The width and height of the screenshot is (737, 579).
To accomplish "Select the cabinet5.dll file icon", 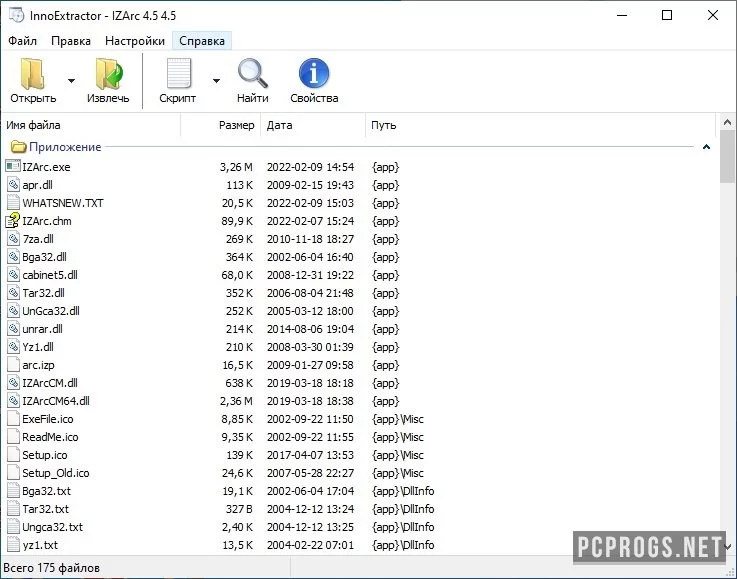I will (x=13, y=274).
